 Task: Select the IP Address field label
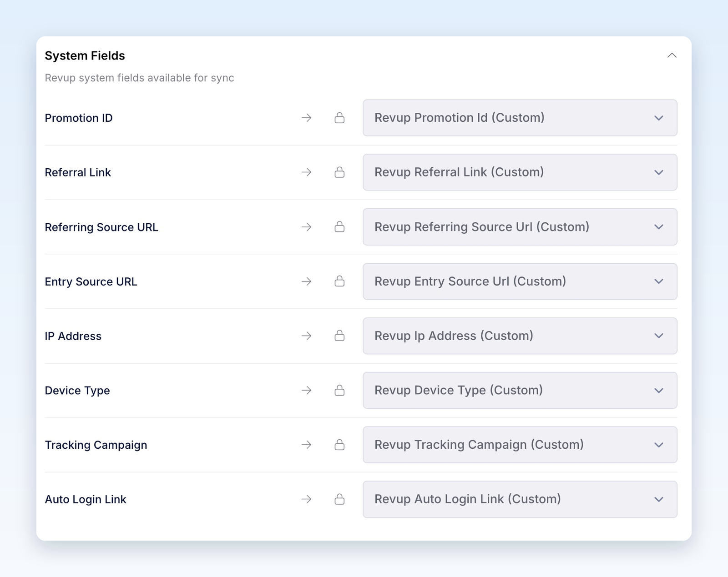coord(73,336)
